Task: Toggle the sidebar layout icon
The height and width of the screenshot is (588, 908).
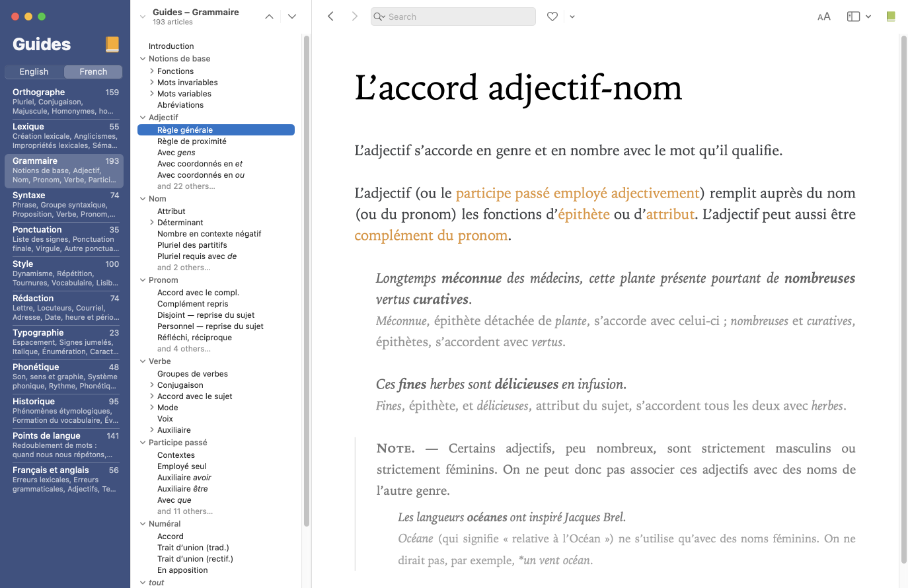Action: (x=853, y=17)
